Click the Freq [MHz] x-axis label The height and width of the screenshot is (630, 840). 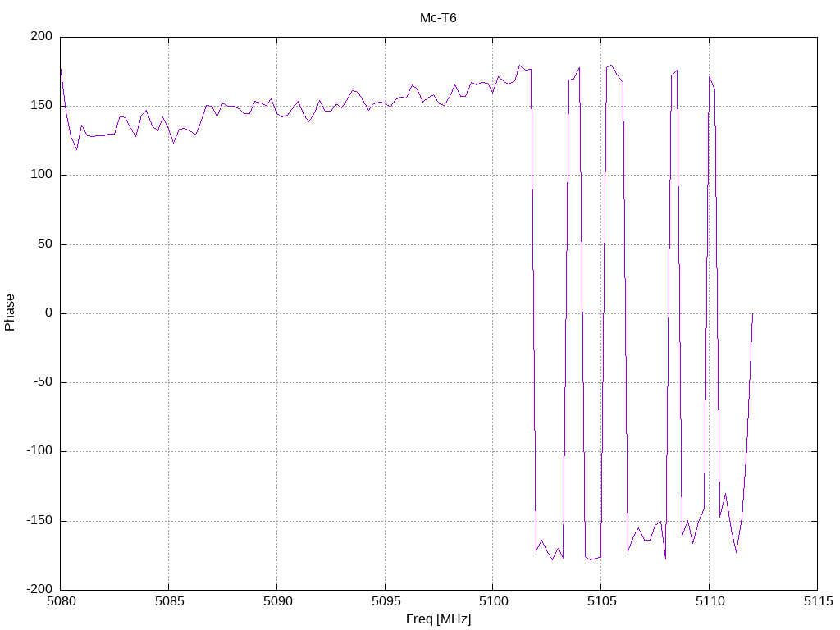click(x=438, y=619)
